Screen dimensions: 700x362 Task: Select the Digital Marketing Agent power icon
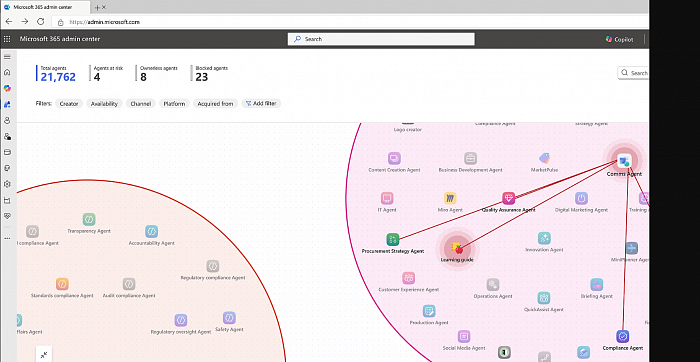tap(581, 198)
